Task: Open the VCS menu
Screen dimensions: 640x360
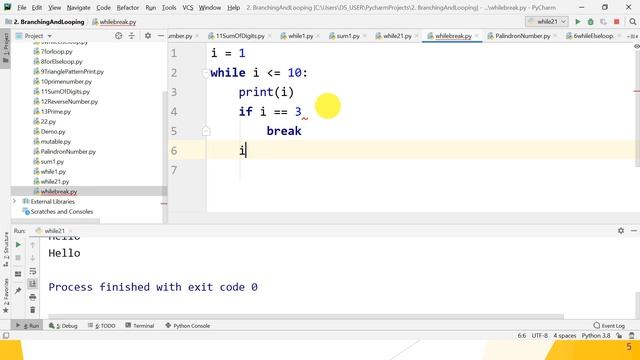Action: (188, 7)
